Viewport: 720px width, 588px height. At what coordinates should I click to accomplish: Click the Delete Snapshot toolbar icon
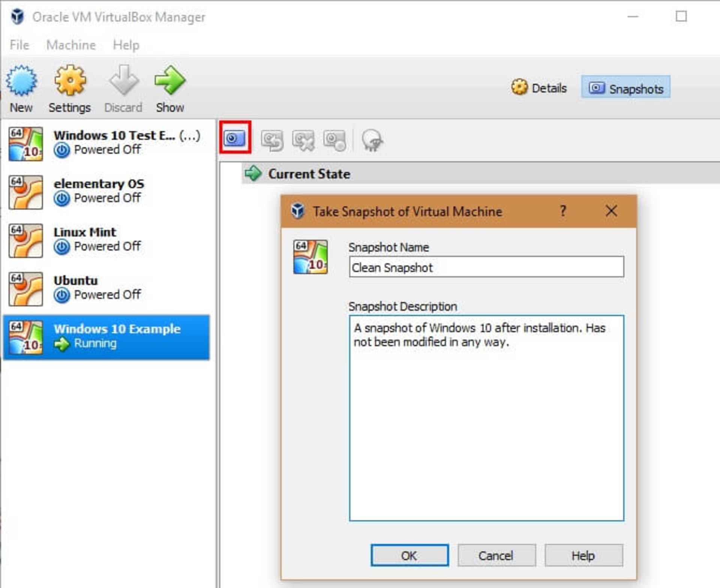tap(303, 140)
